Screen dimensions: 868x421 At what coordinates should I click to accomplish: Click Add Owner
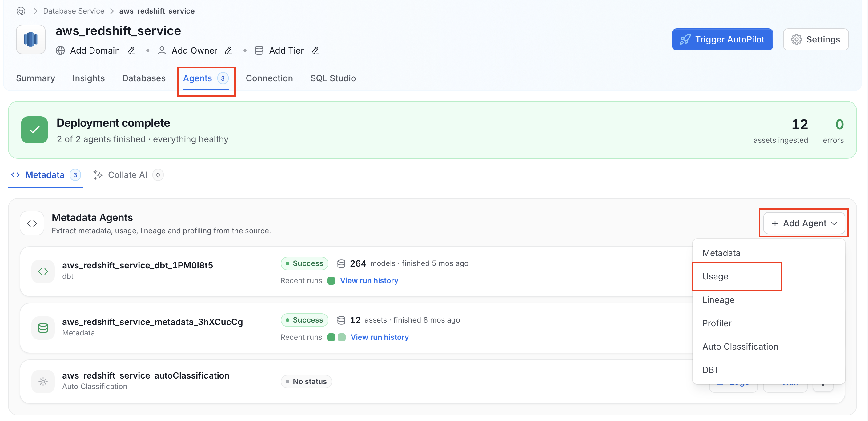(x=195, y=50)
